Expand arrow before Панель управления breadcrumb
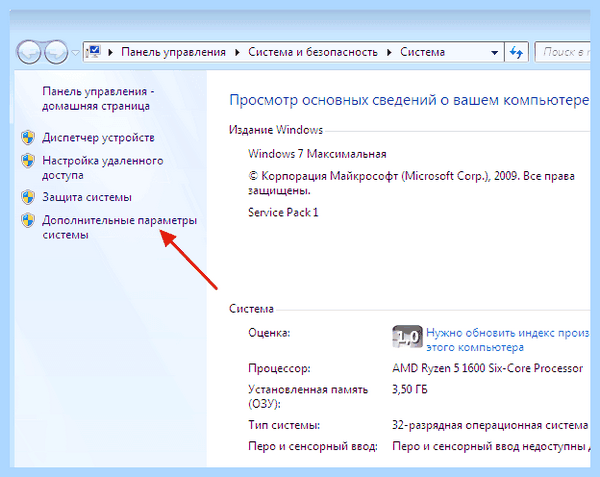 pyautogui.click(x=111, y=52)
